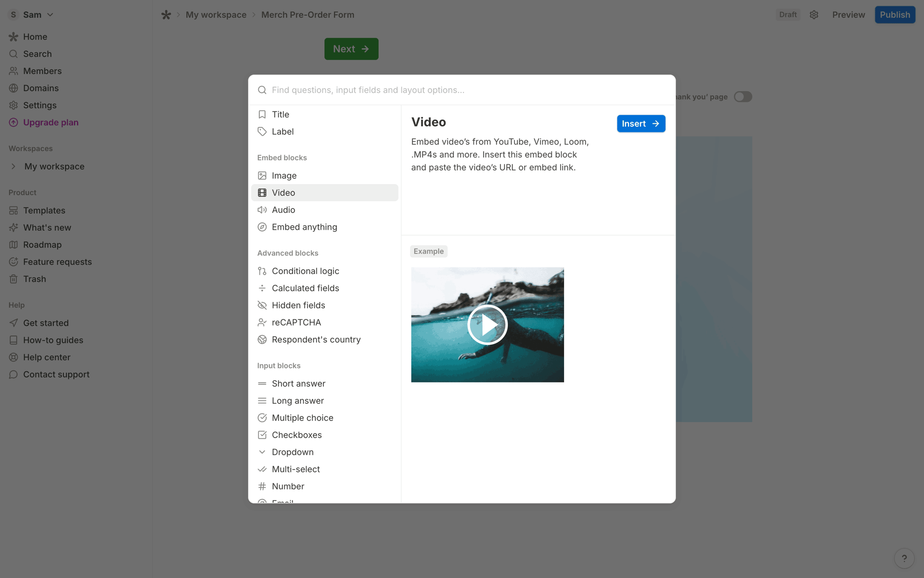Click the Conditional logic branch icon
The image size is (924, 578).
tap(262, 271)
